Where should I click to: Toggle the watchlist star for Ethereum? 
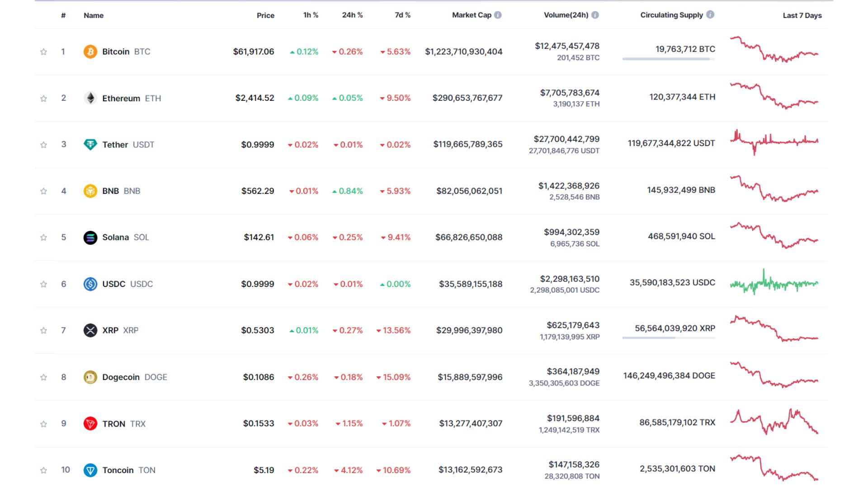coord(43,98)
